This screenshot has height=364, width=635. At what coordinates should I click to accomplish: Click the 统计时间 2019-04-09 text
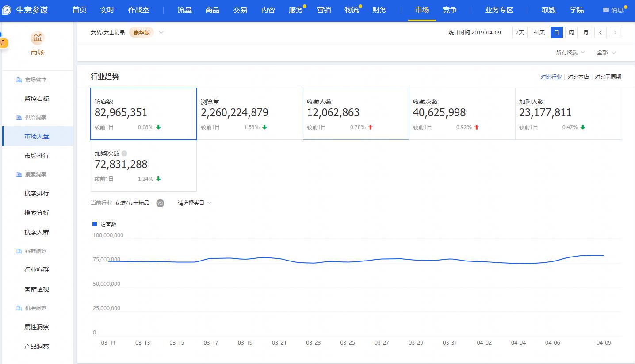click(x=474, y=32)
